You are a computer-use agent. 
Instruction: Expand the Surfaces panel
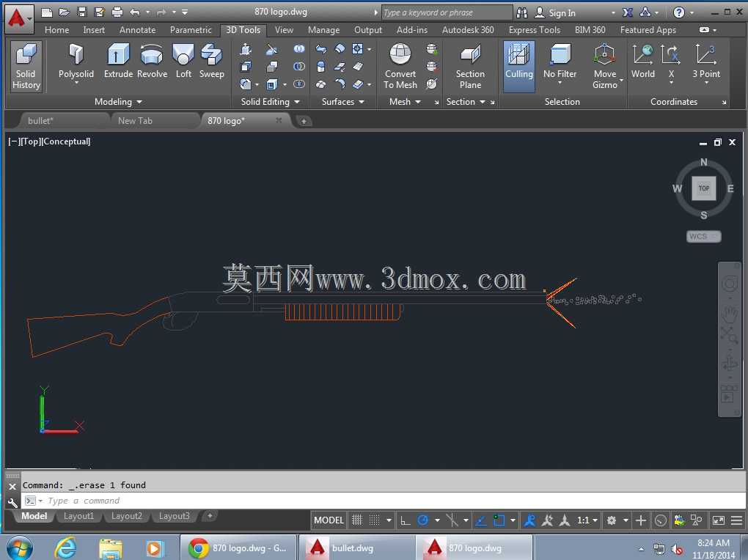(342, 102)
